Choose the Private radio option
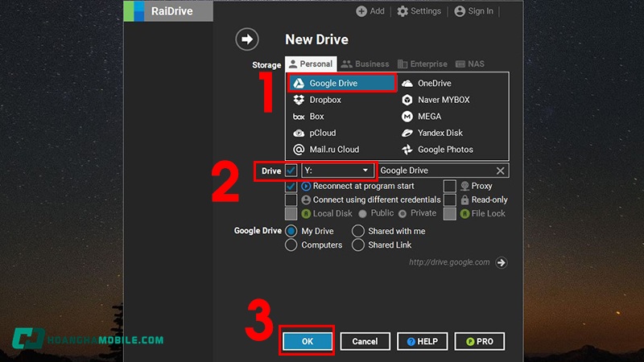The width and height of the screenshot is (644, 362). [x=402, y=214]
